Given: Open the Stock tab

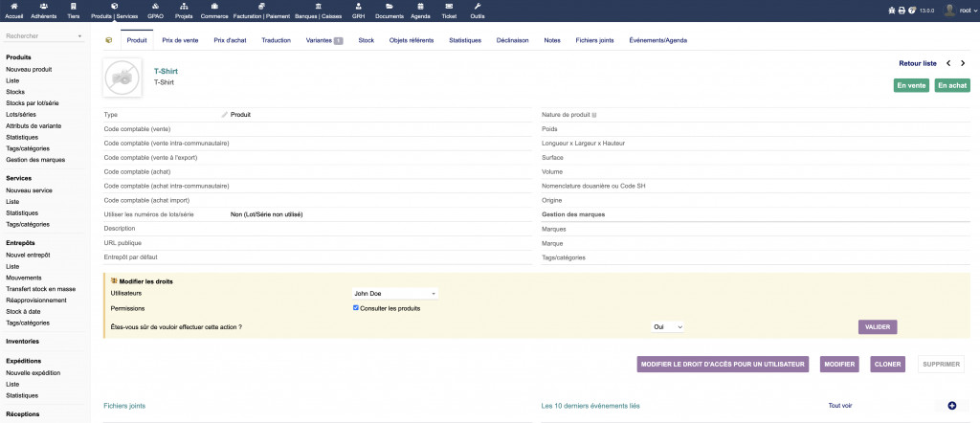Looking at the screenshot, I should click(x=366, y=40).
